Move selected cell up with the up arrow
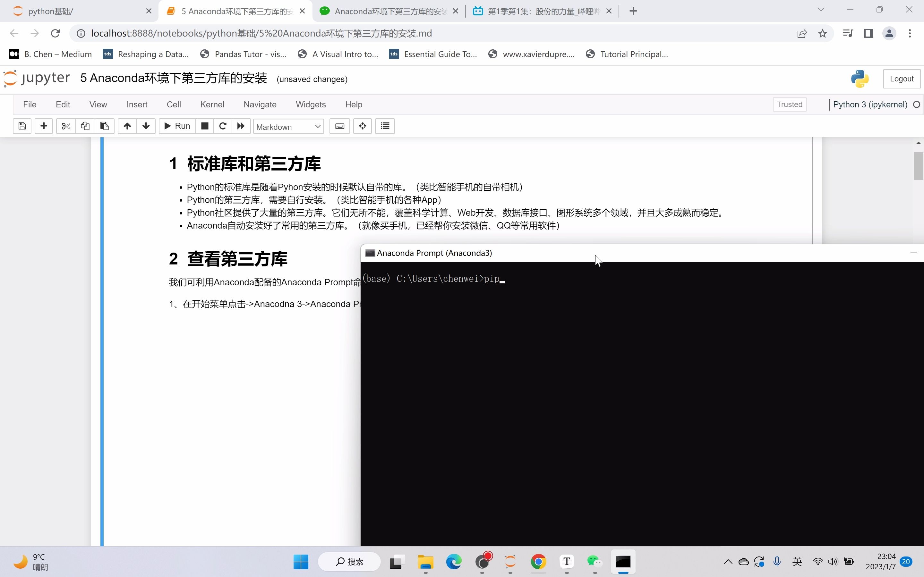The height and width of the screenshot is (577, 924). (x=126, y=126)
